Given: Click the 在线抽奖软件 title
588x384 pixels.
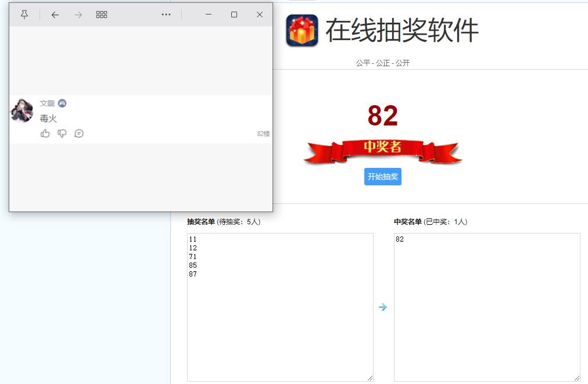Looking at the screenshot, I should [x=402, y=30].
